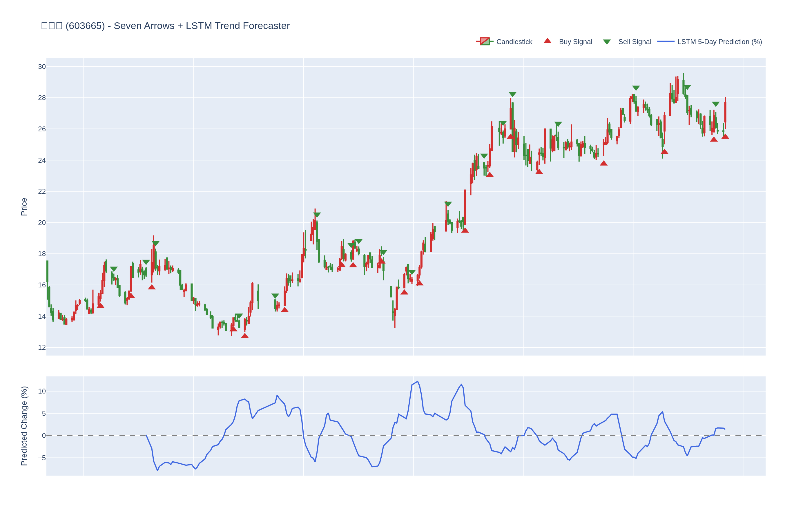This screenshot has height=522, width=812.
Task: Click the leftmost sell signal marker
Action: point(114,269)
